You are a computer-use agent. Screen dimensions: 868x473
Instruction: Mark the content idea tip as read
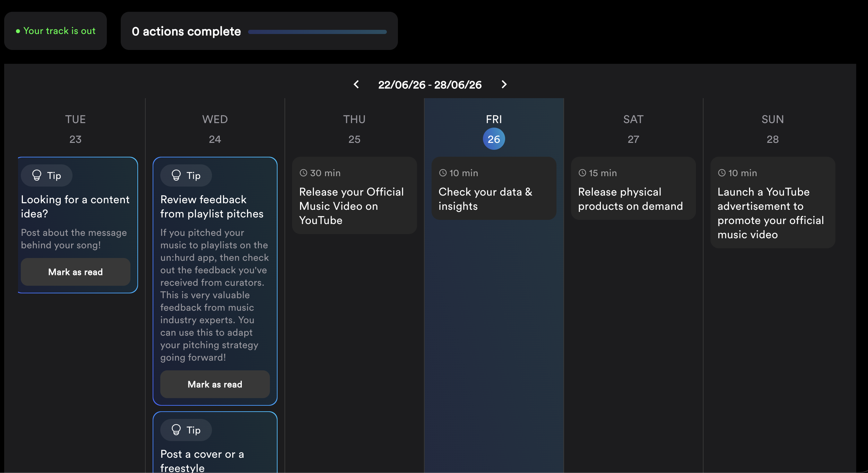coord(76,272)
